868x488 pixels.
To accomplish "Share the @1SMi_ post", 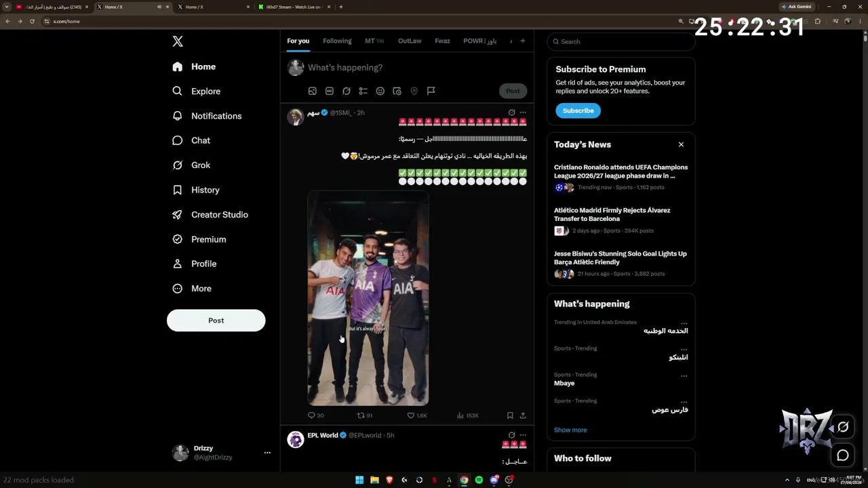I will click(523, 415).
